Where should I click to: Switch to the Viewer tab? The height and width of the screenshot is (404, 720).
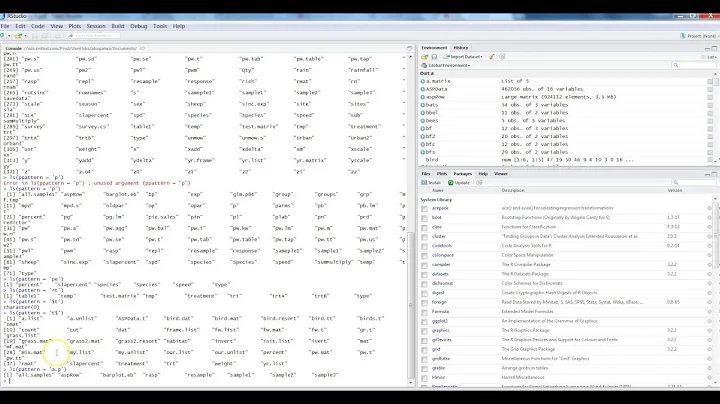(501, 174)
